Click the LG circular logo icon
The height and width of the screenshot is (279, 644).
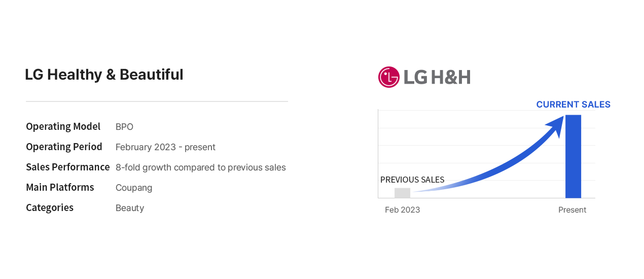click(x=389, y=77)
